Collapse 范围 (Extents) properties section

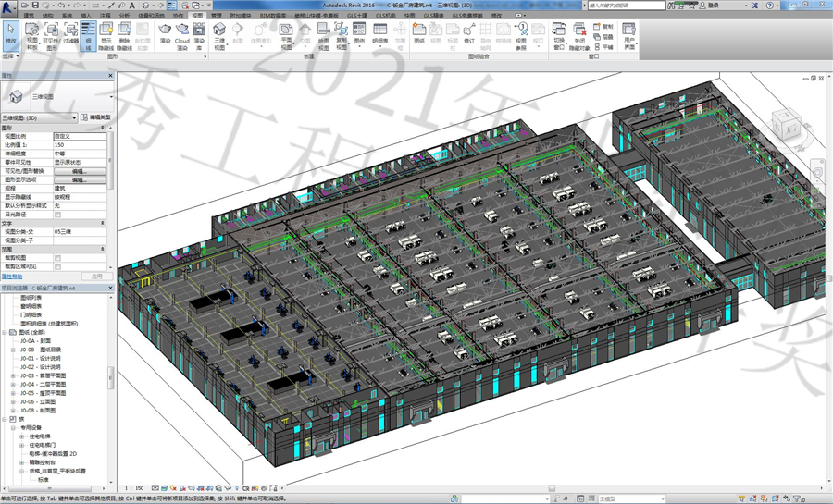tap(103, 249)
